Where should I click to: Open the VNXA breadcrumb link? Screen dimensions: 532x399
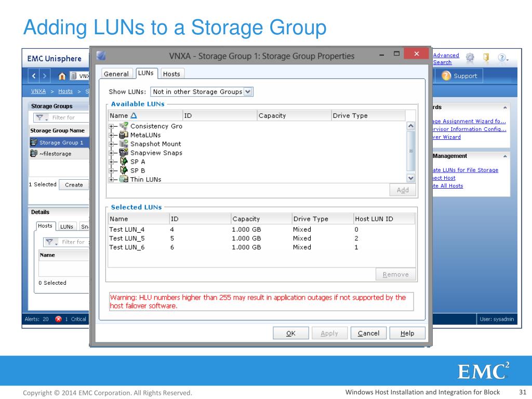[x=38, y=91]
